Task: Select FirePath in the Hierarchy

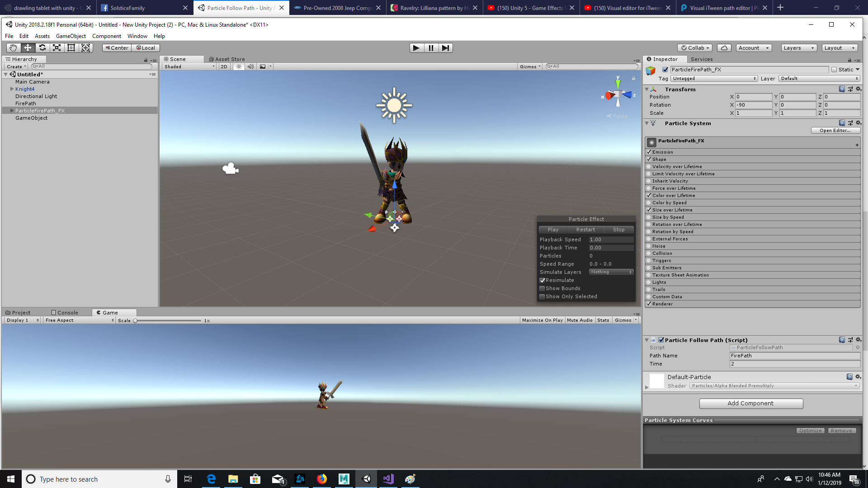Action: [x=26, y=103]
